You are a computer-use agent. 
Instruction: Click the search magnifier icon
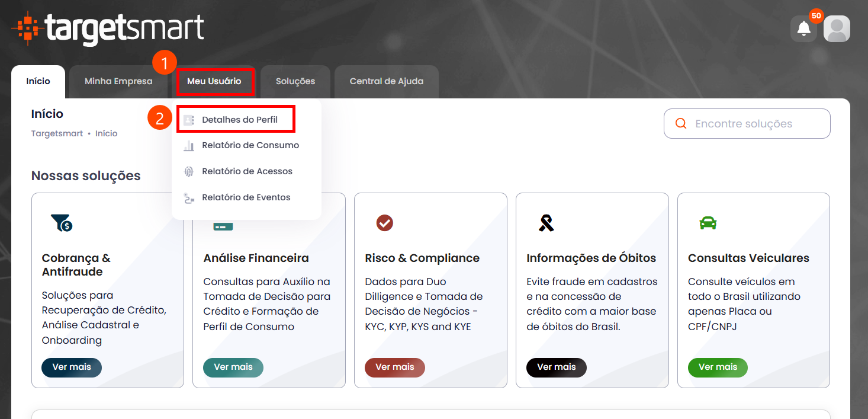pos(681,124)
